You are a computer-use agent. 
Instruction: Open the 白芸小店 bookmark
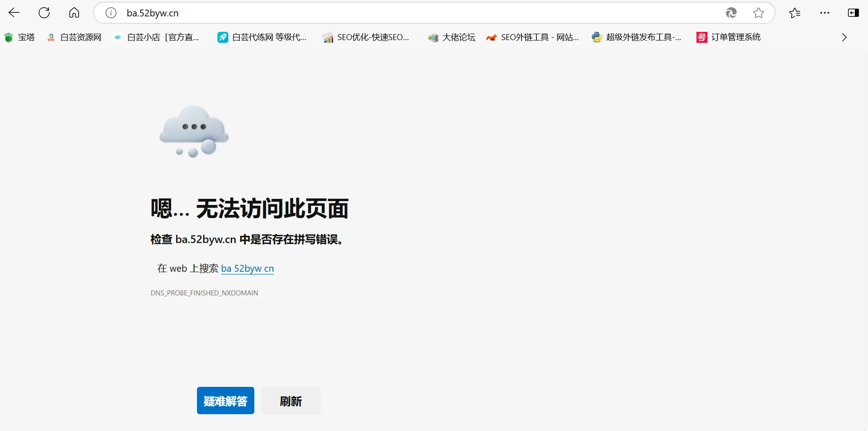point(157,37)
